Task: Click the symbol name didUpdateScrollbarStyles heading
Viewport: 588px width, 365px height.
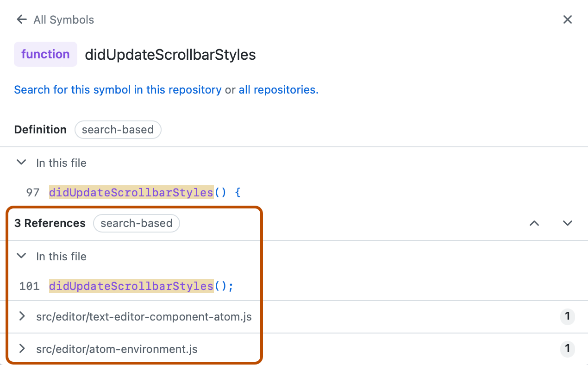Action: click(x=170, y=54)
